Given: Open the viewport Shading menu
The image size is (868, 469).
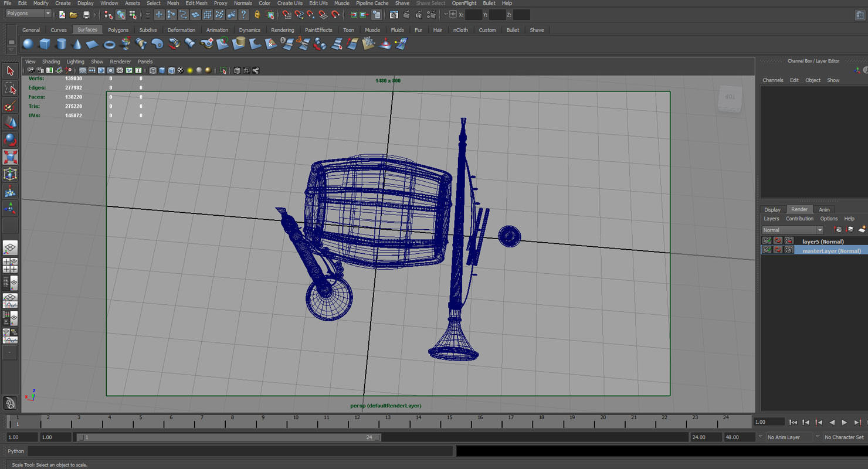Looking at the screenshot, I should click(x=51, y=62).
